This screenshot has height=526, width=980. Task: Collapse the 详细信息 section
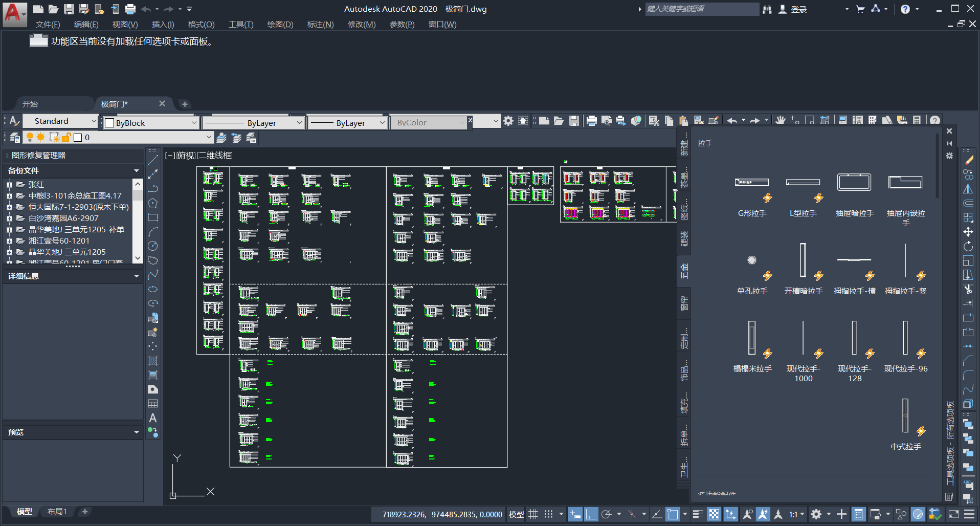136,276
